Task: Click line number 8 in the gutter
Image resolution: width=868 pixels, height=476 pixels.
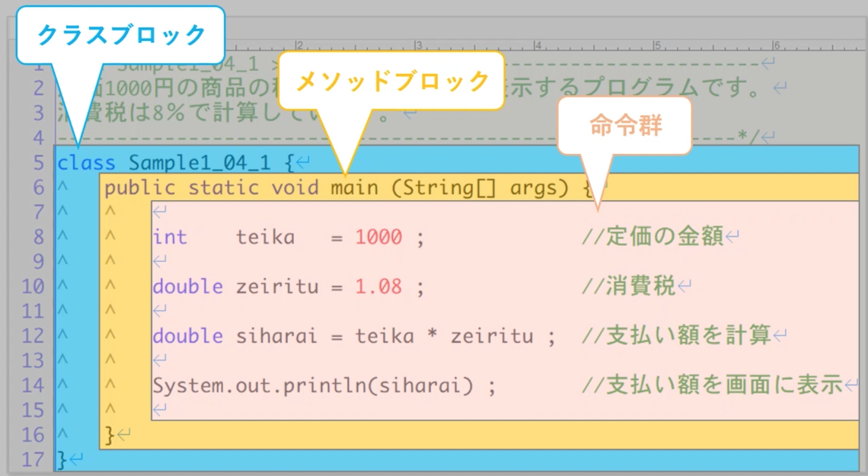Action: 38,237
